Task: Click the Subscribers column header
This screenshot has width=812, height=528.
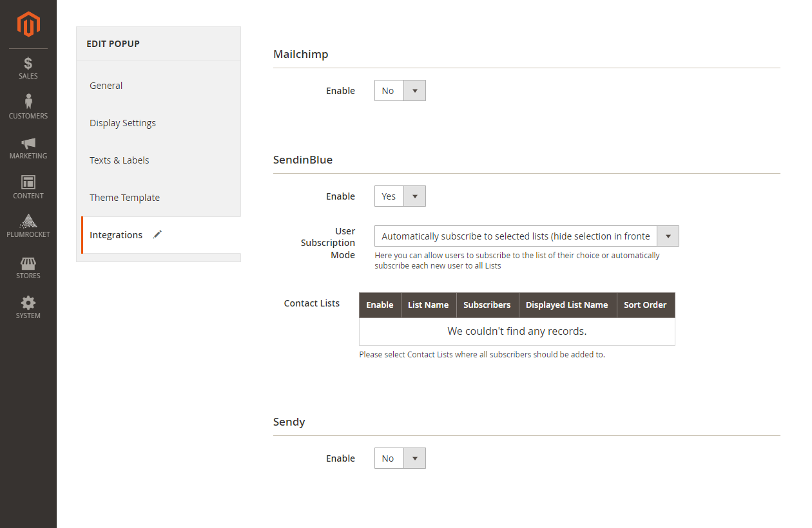Action: click(487, 305)
